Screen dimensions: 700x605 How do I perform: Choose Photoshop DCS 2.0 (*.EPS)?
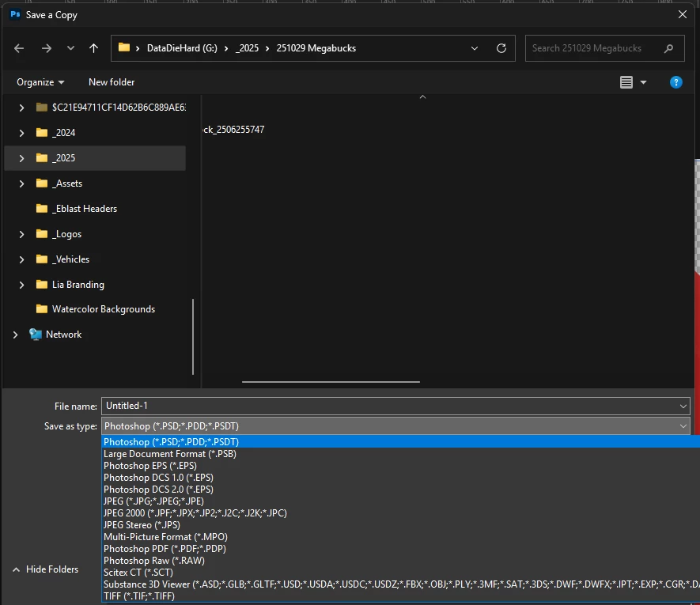(400, 490)
